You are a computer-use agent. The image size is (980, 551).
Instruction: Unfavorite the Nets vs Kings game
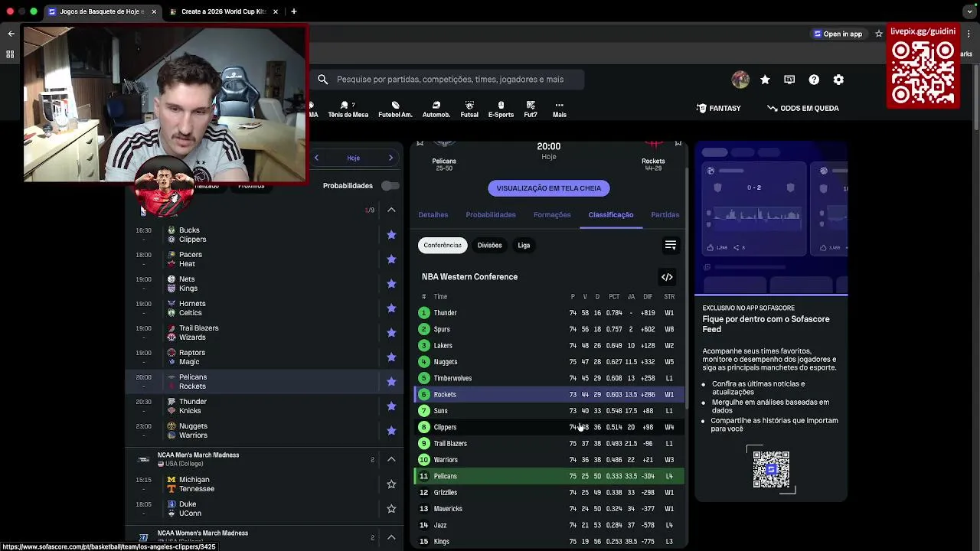point(391,284)
